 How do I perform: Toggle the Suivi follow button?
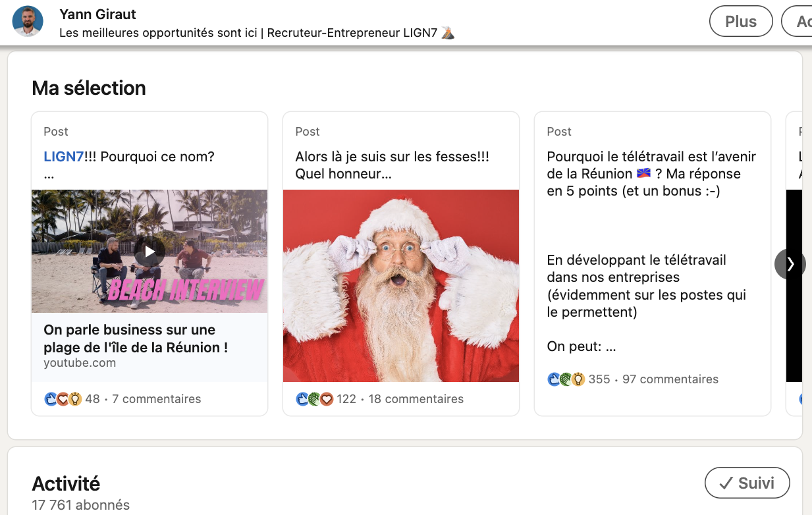click(747, 483)
